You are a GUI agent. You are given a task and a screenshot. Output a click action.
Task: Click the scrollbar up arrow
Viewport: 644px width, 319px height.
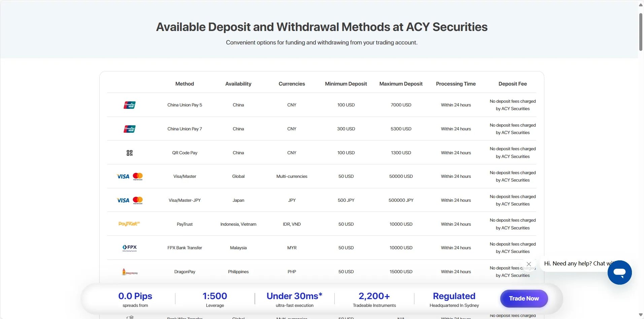point(641,5)
